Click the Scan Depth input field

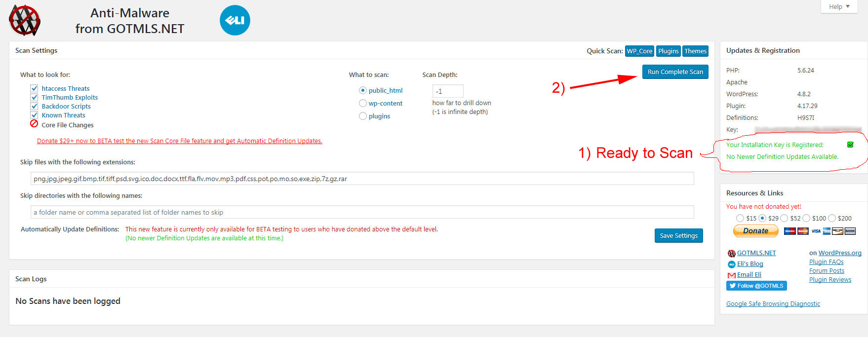point(448,91)
